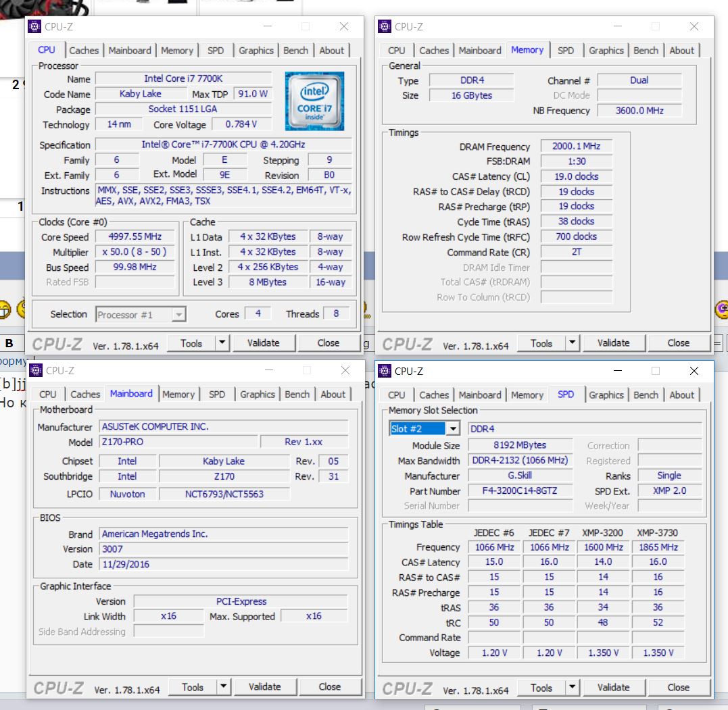Image resolution: width=728 pixels, height=710 pixels.
Task: Open About tab in CPU window
Action: tap(331, 50)
